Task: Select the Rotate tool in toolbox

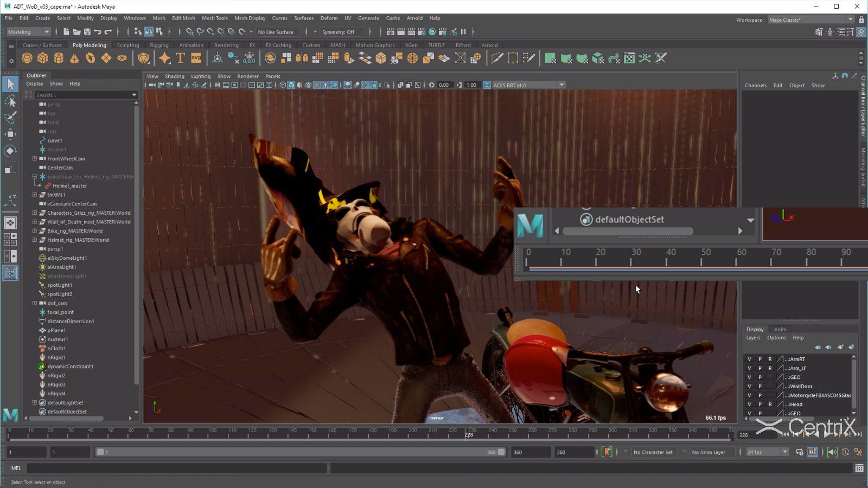Action: point(10,151)
